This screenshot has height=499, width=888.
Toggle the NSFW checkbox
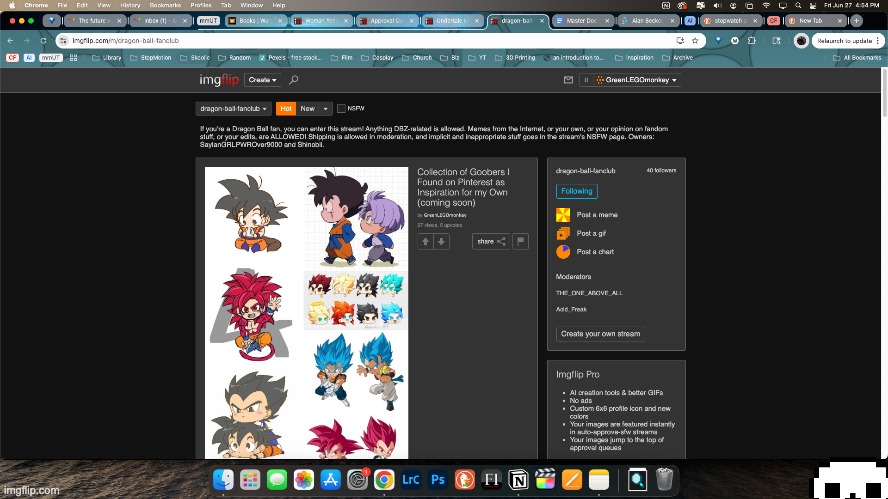341,108
